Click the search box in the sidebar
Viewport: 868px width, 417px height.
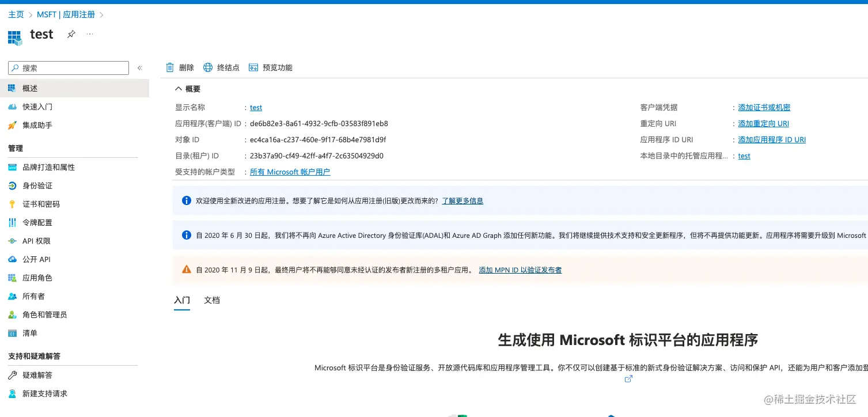click(x=69, y=68)
